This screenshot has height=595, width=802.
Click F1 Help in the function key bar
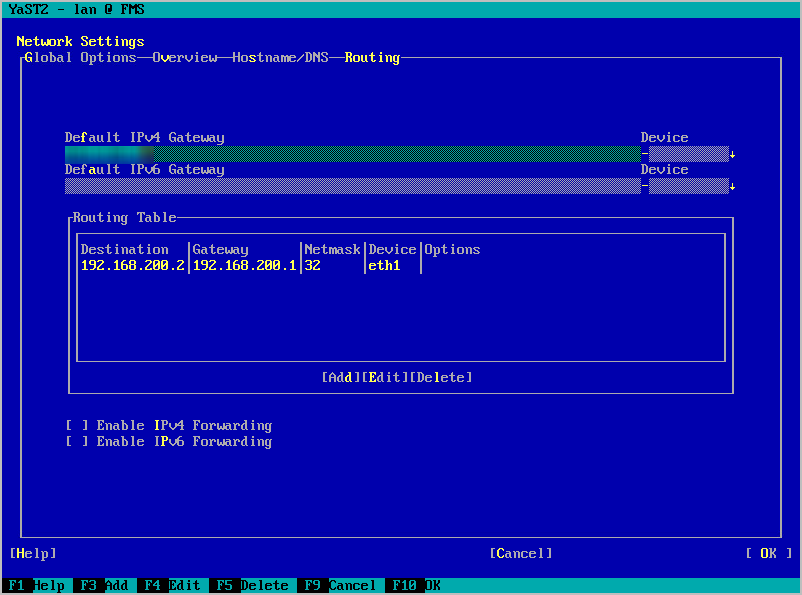(36, 586)
